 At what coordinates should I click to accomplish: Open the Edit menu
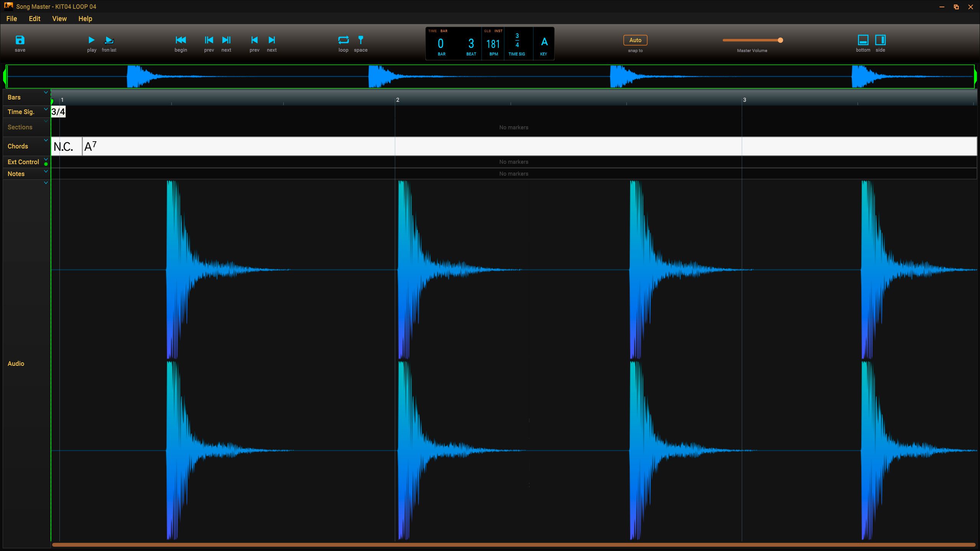point(34,19)
